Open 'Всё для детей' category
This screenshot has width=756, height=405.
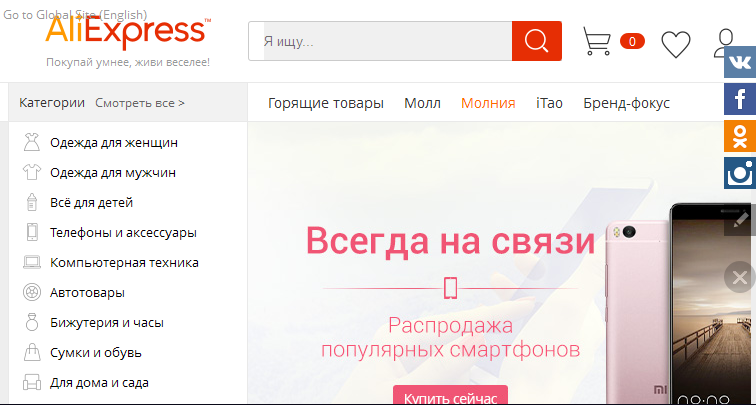point(91,202)
